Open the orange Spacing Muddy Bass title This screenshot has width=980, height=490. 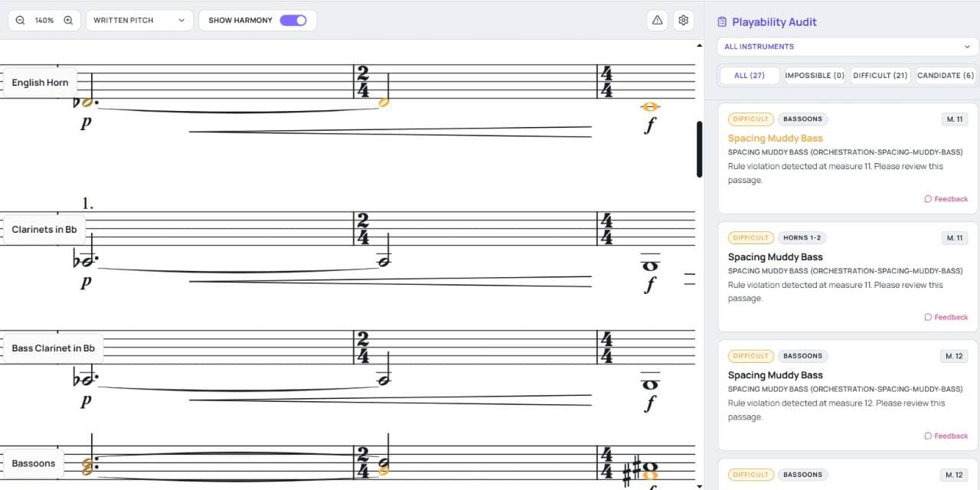[x=775, y=139]
